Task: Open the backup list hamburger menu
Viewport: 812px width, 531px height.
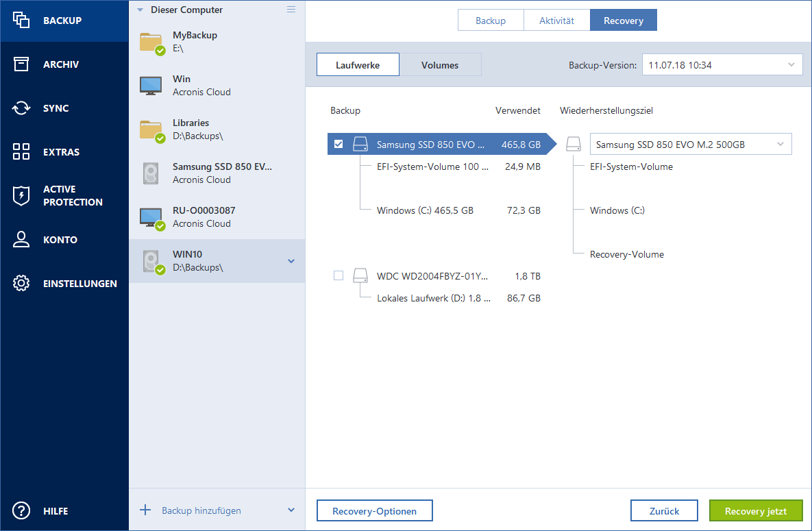Action: point(291,10)
